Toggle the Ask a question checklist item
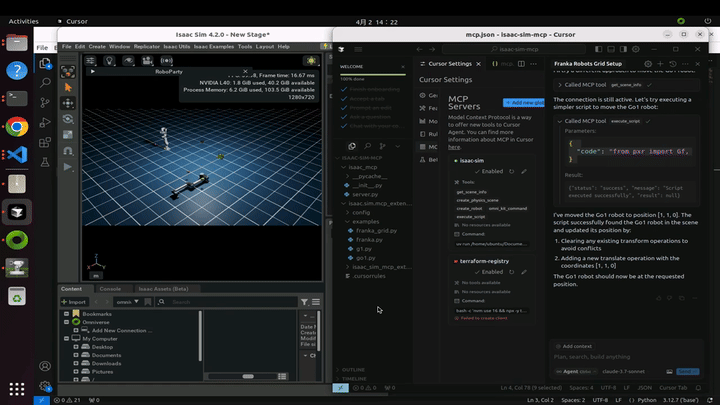Viewport: 720px width, 405px height. (x=370, y=117)
